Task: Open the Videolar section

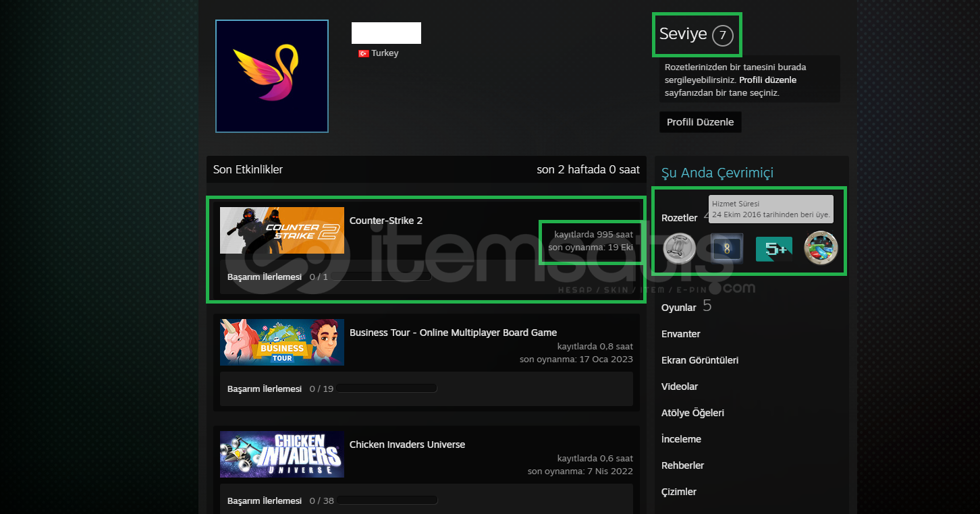Action: (x=680, y=387)
